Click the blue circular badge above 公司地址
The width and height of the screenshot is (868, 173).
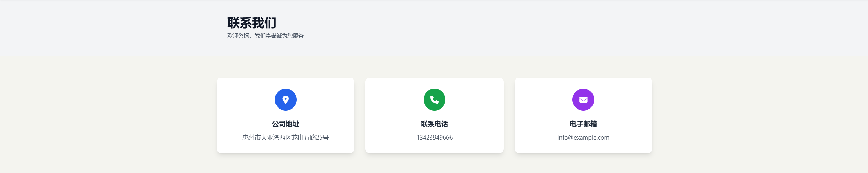[x=286, y=100]
